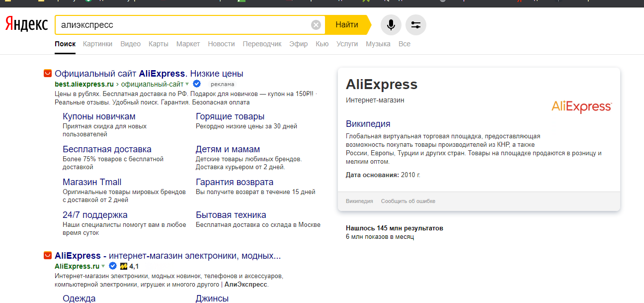Click Сообщить об ошибке in the info card
Screen dimensions: 644x303
[408, 201]
